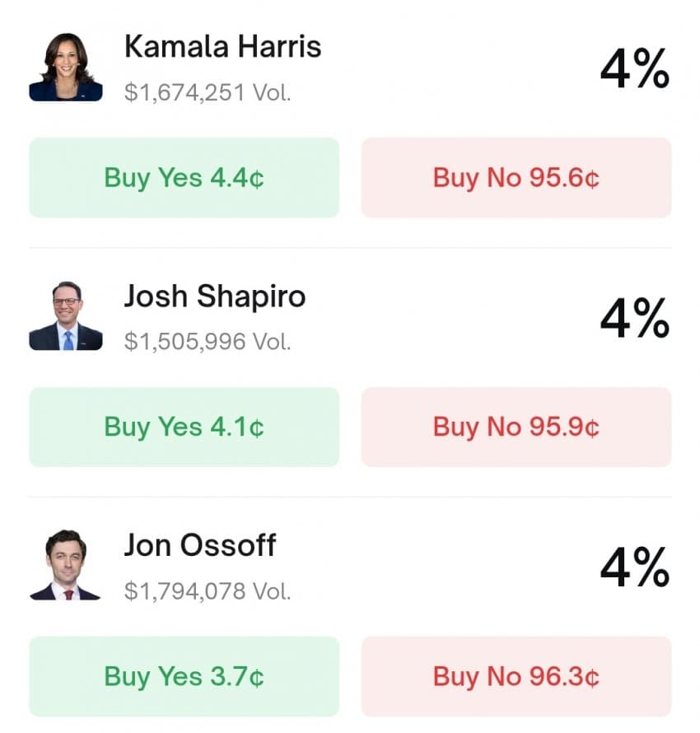The height and width of the screenshot is (733, 700).
Task: Click the divider line above Josh Shapiro
Action: (x=350, y=248)
